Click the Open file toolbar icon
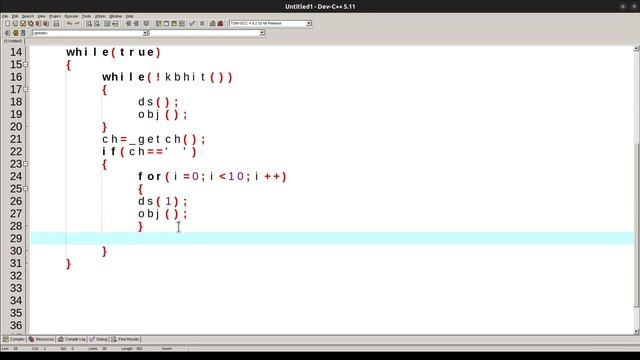The height and width of the screenshot is (360, 640). coord(15,23)
